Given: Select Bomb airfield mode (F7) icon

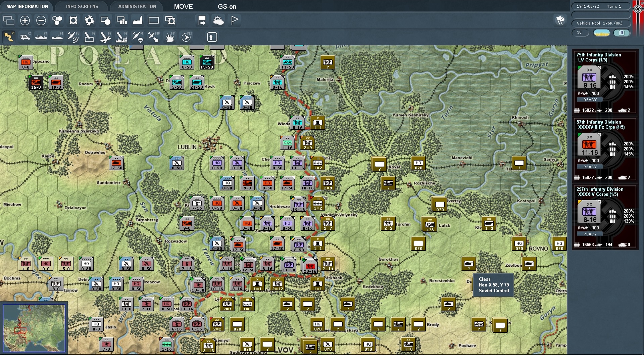Looking at the screenshot, I should click(105, 37).
